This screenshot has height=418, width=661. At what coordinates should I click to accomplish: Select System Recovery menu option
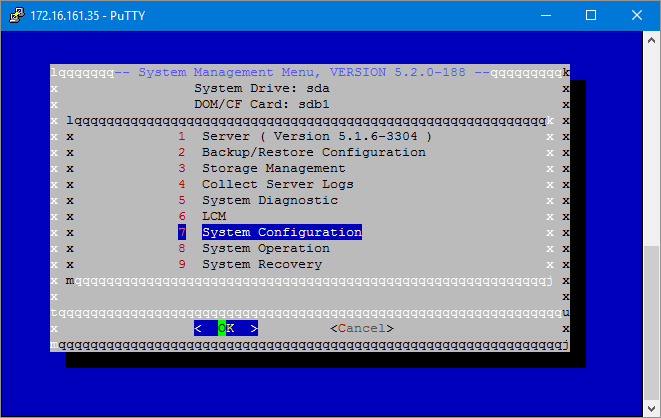[261, 264]
